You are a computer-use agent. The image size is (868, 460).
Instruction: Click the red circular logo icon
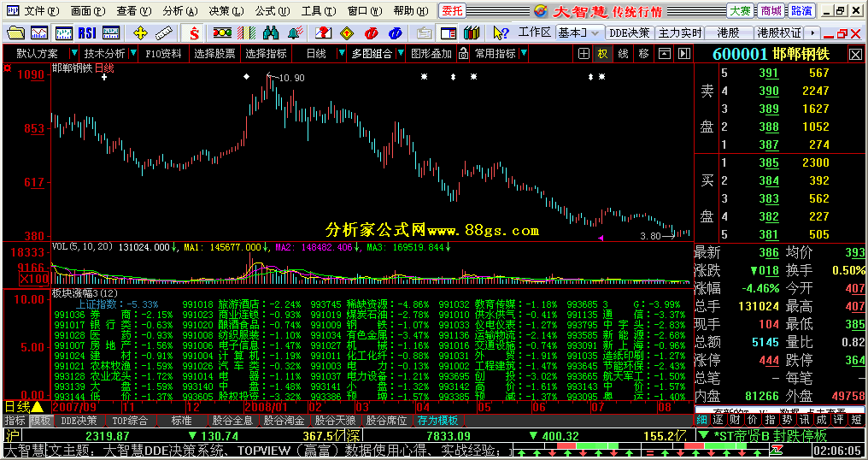372,33
